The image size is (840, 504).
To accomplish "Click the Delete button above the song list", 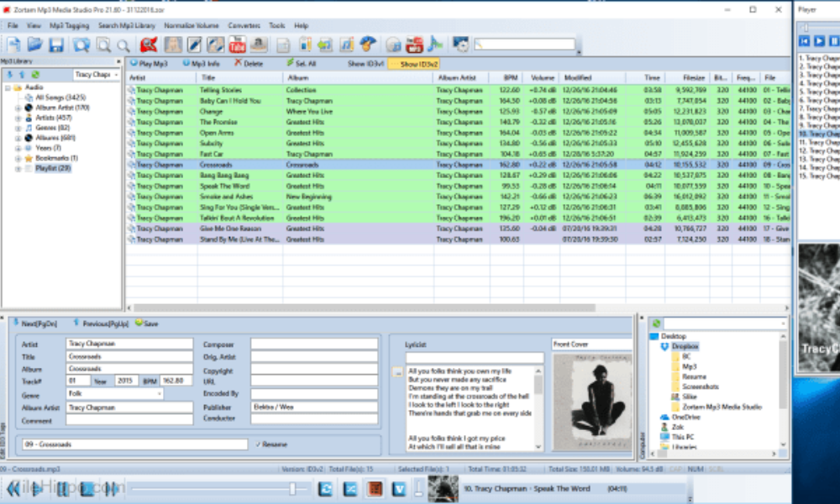I will pyautogui.click(x=249, y=64).
